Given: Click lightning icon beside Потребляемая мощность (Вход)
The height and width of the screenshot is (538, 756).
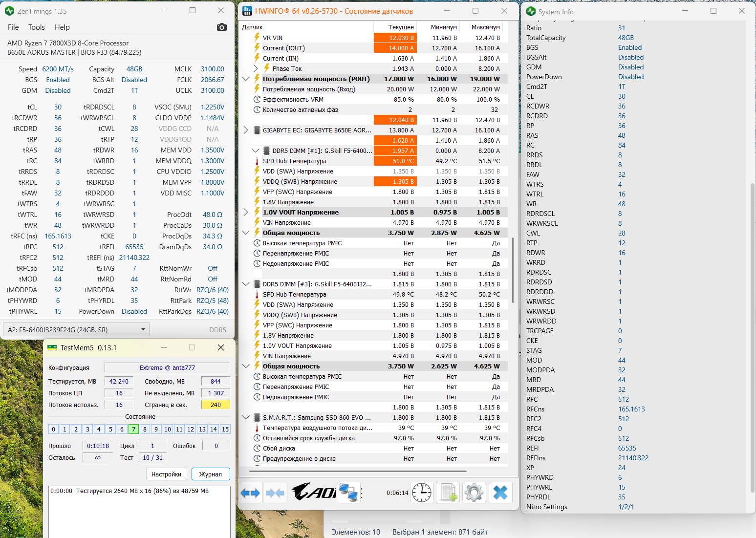Looking at the screenshot, I should tap(257, 89).
